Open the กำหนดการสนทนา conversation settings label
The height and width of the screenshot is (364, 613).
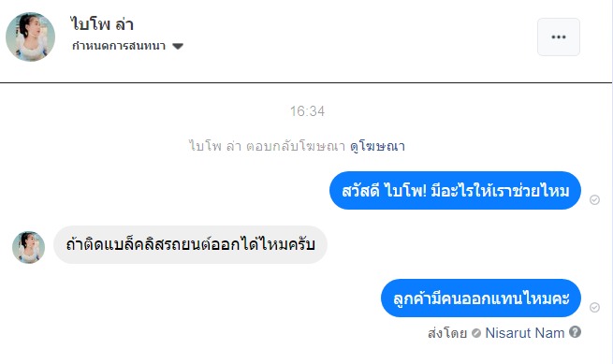[x=119, y=46]
